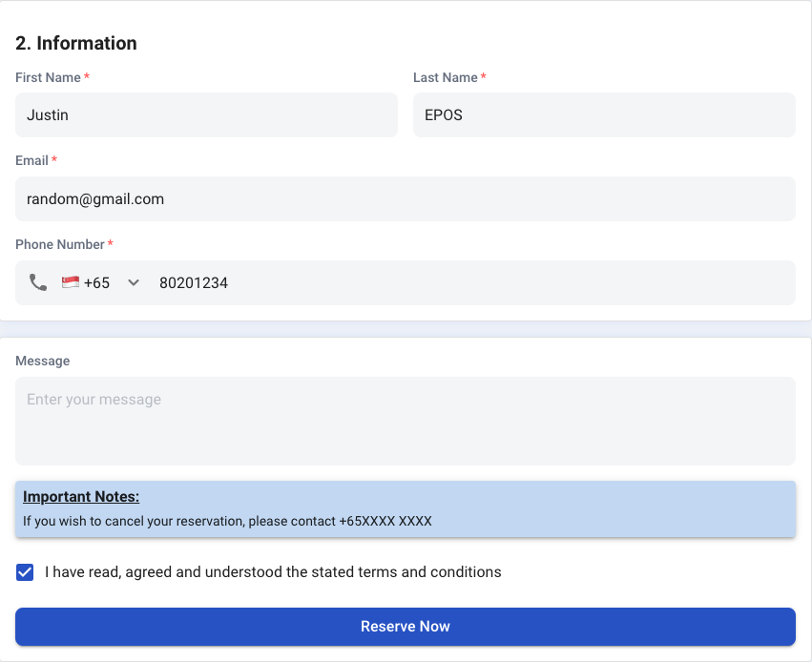Click the Last Name label

(x=446, y=77)
